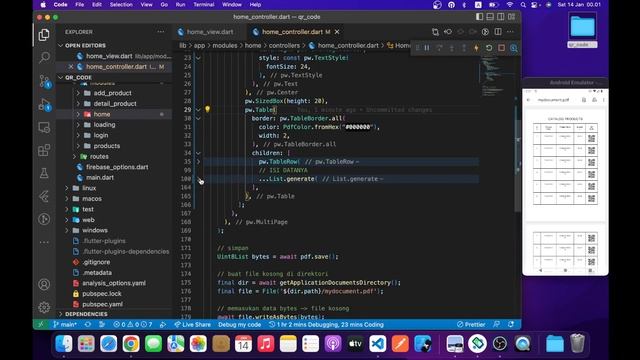Open Run and Debug view
The width and height of the screenshot is (640, 360).
44,104
